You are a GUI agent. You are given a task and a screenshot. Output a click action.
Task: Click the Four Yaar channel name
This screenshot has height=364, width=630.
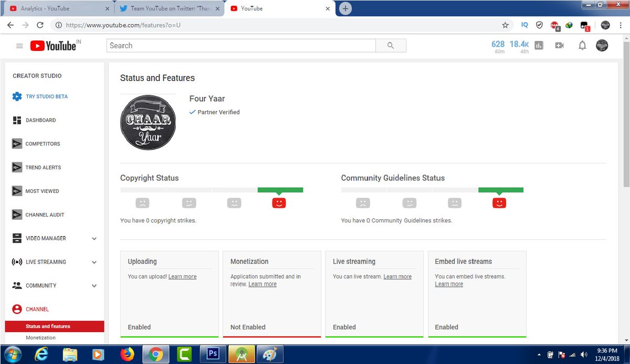tap(207, 99)
